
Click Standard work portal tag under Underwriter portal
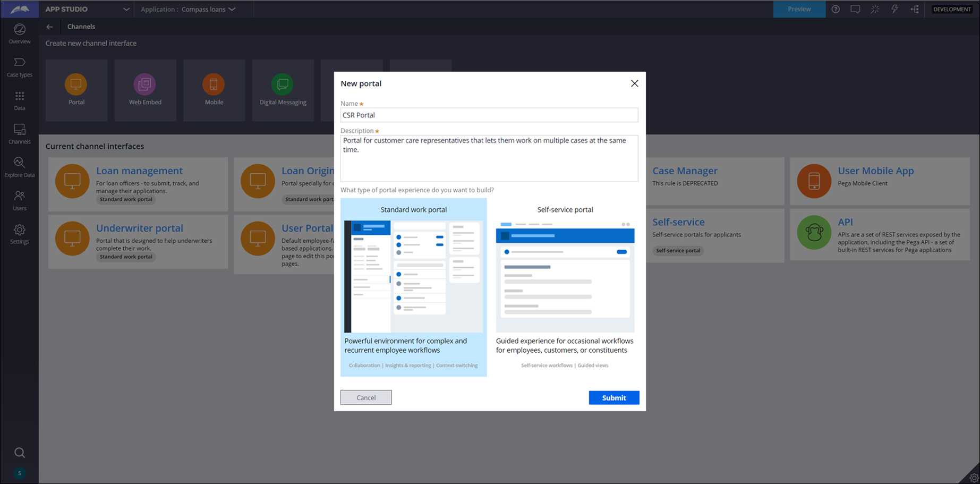tap(126, 257)
